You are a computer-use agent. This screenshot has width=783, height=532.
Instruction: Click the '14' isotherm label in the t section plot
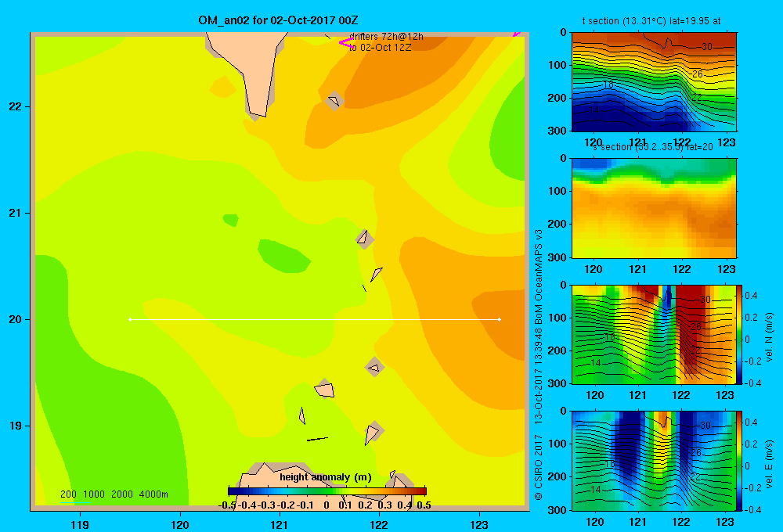(x=594, y=110)
